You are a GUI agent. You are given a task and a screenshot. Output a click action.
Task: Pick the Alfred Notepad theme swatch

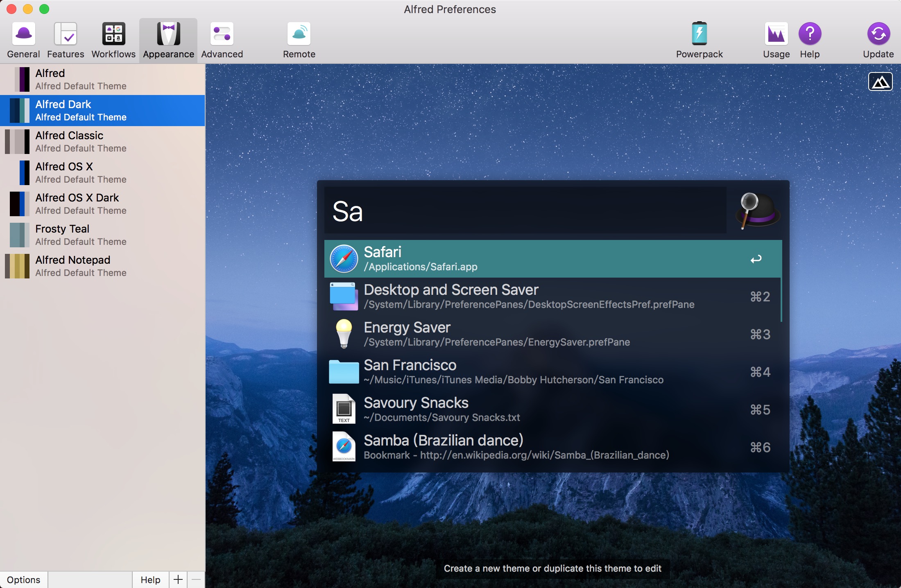(17, 266)
